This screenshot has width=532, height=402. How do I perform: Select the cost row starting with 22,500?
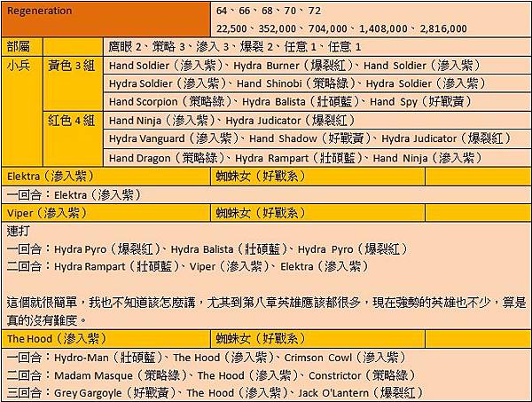pyautogui.click(x=341, y=28)
